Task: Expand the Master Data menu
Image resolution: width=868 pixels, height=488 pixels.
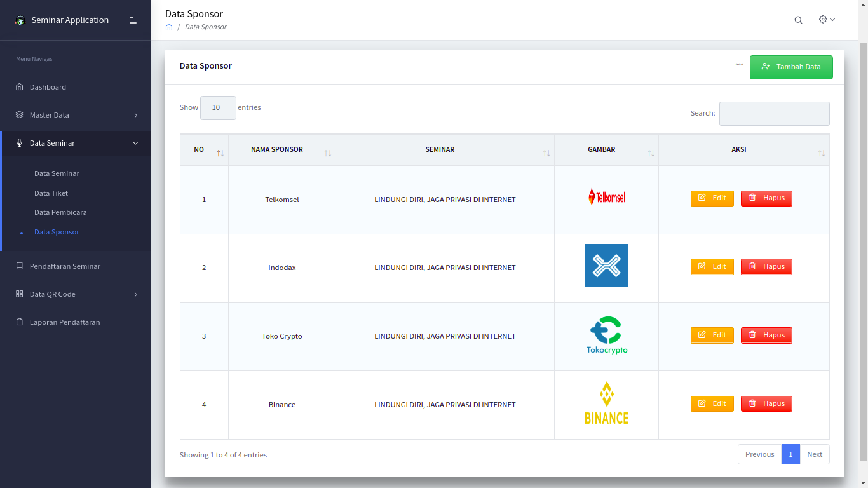Action: coord(76,115)
